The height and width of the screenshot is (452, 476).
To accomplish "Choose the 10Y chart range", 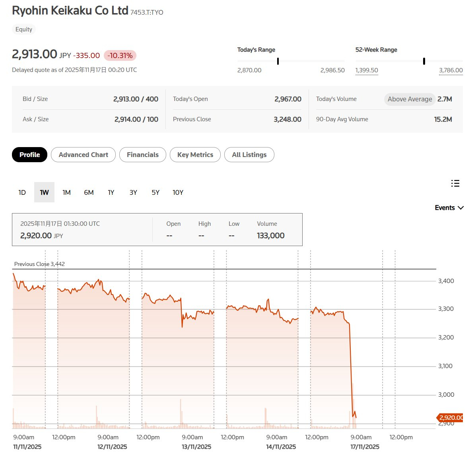I will [x=178, y=192].
